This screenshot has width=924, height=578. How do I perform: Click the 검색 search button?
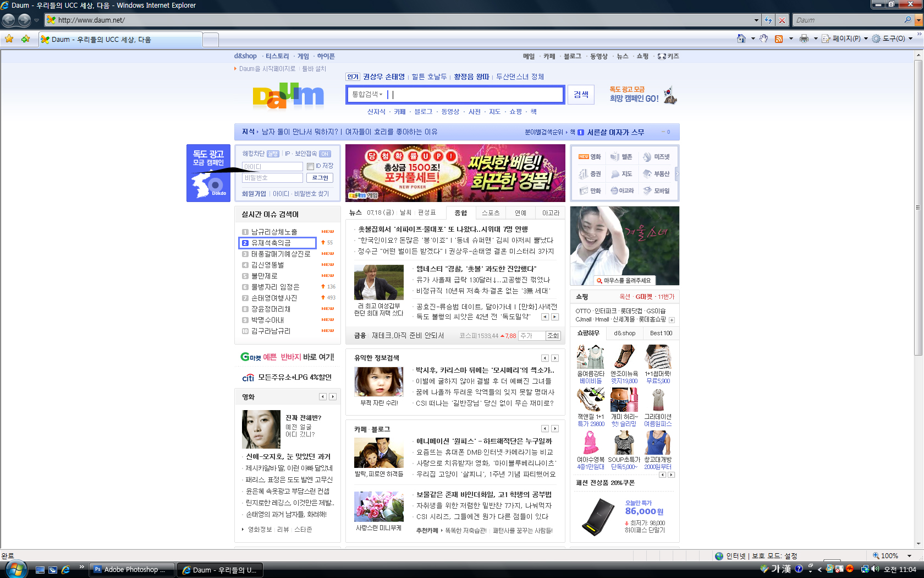pyautogui.click(x=581, y=95)
